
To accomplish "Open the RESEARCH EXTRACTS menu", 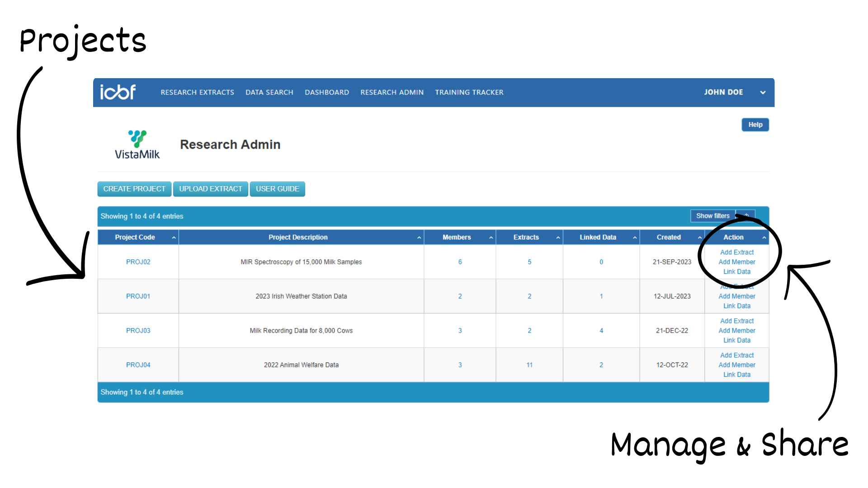I will pyautogui.click(x=197, y=92).
